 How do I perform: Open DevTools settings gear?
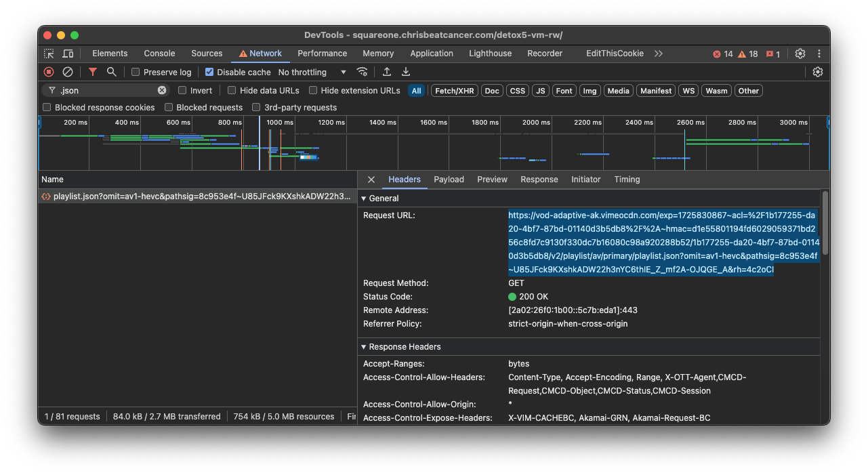(800, 54)
